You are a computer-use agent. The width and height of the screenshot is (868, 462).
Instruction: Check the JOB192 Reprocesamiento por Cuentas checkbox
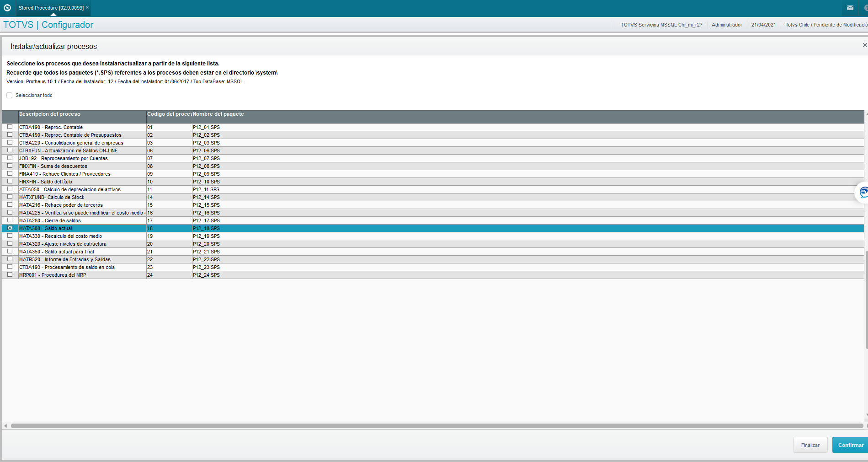point(10,158)
